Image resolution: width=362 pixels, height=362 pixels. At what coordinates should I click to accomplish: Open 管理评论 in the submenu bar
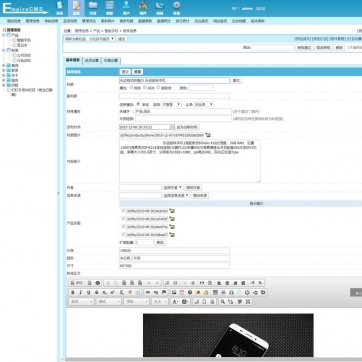89,21
